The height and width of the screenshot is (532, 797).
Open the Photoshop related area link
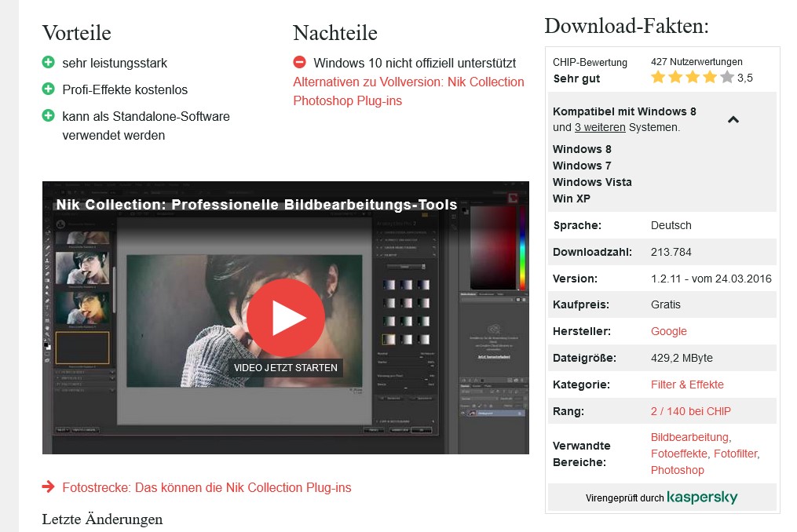677,470
